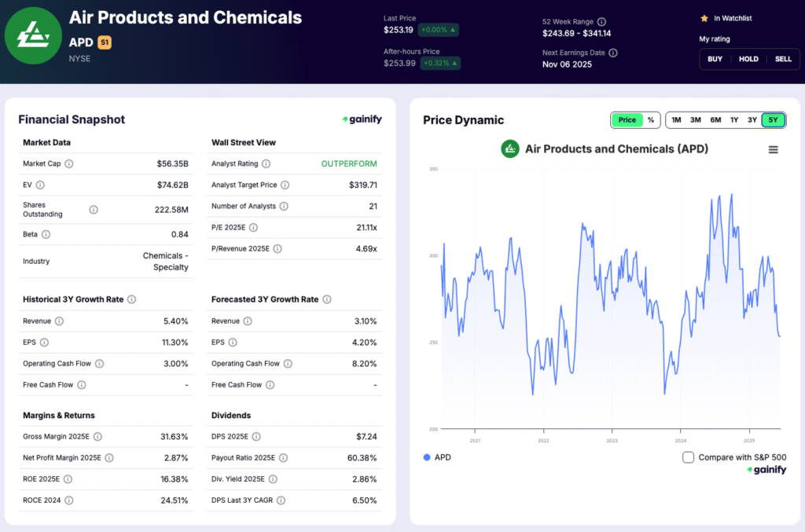
Task: Click the gainify logo in Financial Snapshot
Action: [362, 119]
